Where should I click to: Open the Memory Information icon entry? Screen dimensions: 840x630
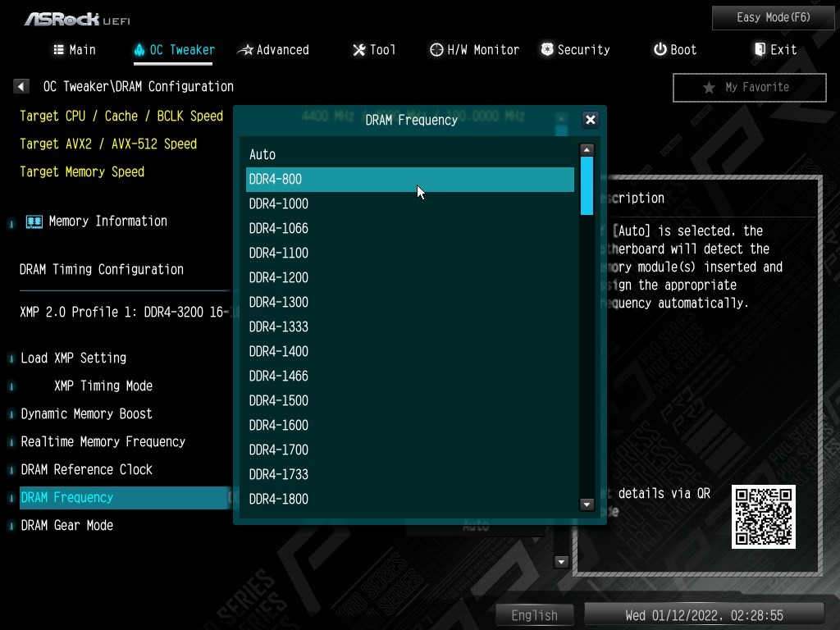click(x=34, y=221)
